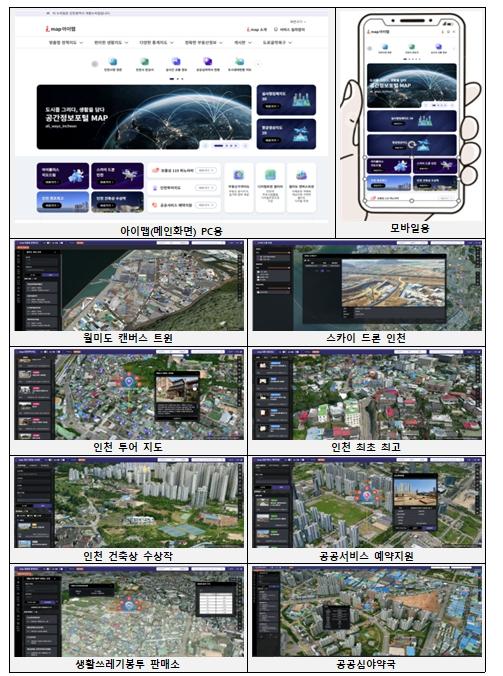
Task: Click the green sphere quick-link icon on PC
Action: click(x=145, y=62)
